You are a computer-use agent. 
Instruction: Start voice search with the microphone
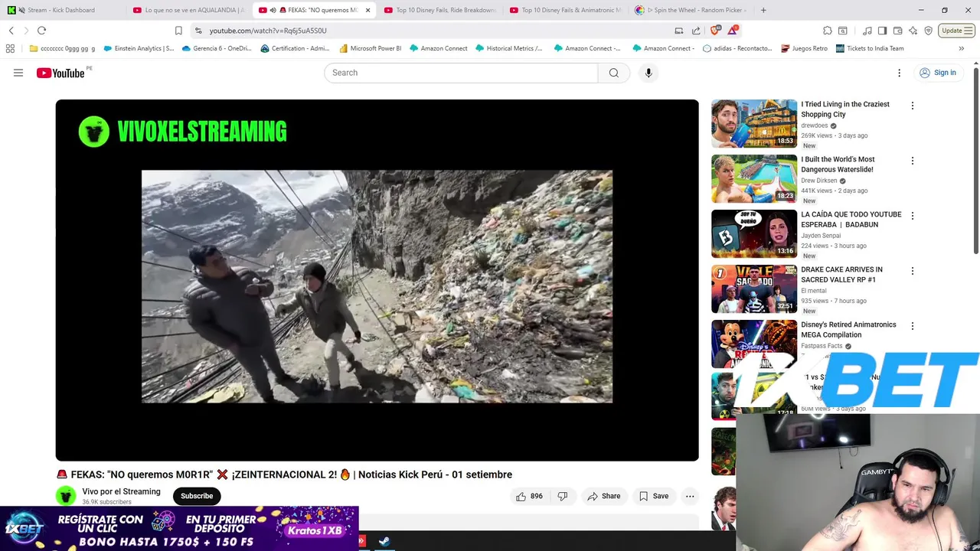point(648,73)
